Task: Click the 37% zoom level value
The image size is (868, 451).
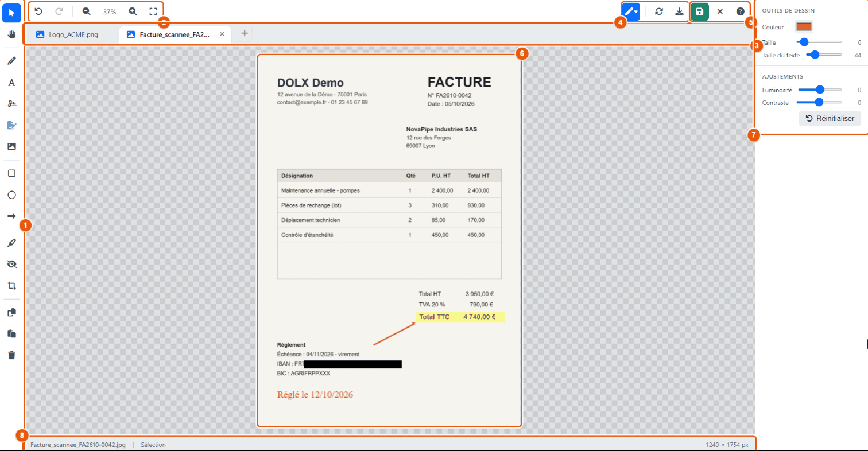Action: tap(109, 11)
